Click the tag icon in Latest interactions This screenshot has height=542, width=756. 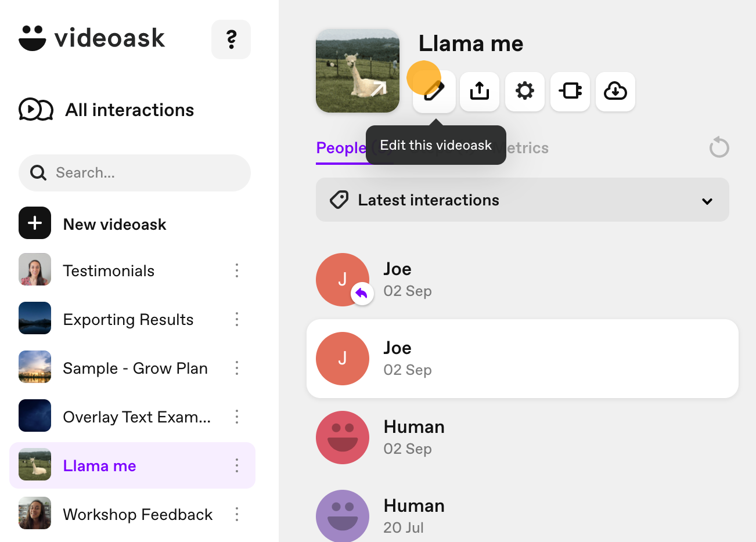(x=339, y=200)
